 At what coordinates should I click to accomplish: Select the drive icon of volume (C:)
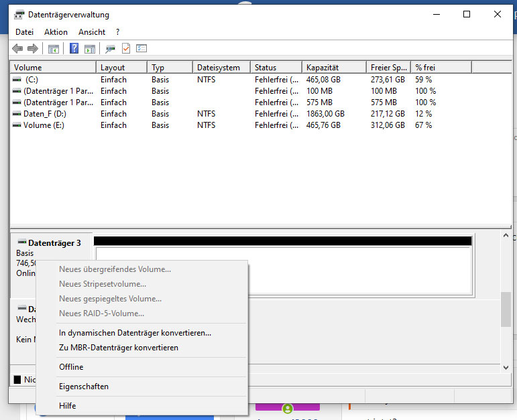point(17,80)
